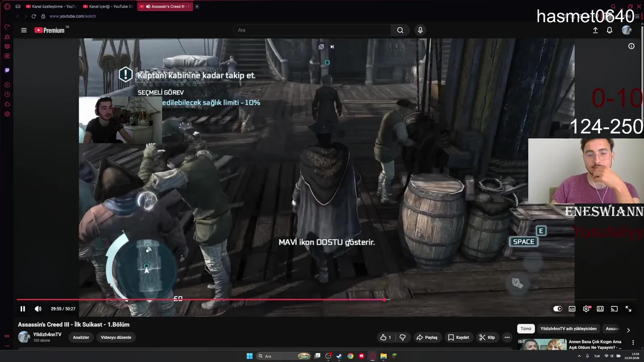The image size is (644, 362).
Task: Toggle autoplay switch in player
Action: [x=557, y=309]
